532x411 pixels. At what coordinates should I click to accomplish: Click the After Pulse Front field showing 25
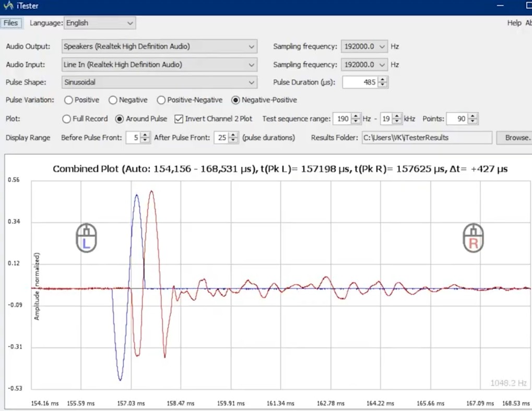[x=221, y=138]
